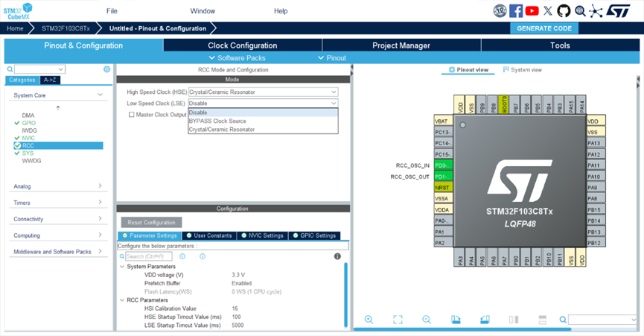Collapse the RCC Parameters group
The height and width of the screenshot is (336, 644).
(122, 300)
